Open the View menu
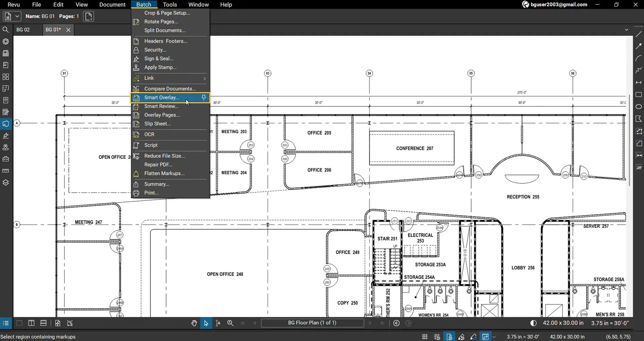 [x=82, y=5]
